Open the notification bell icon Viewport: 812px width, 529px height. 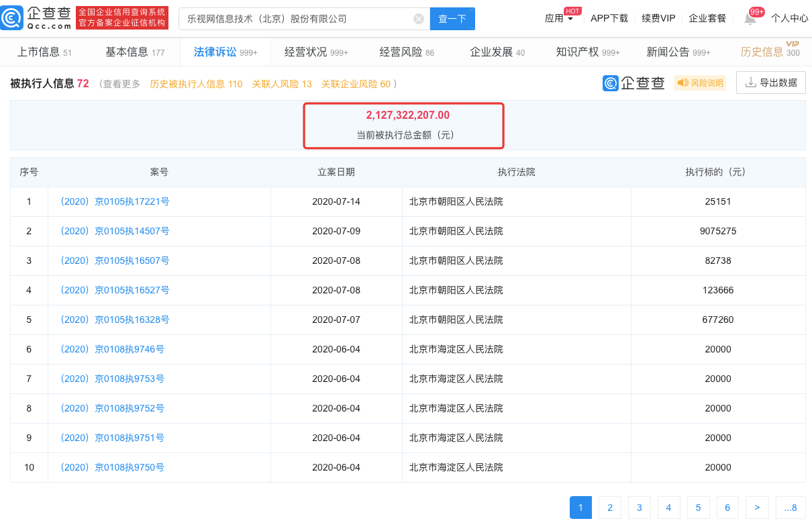coord(750,19)
